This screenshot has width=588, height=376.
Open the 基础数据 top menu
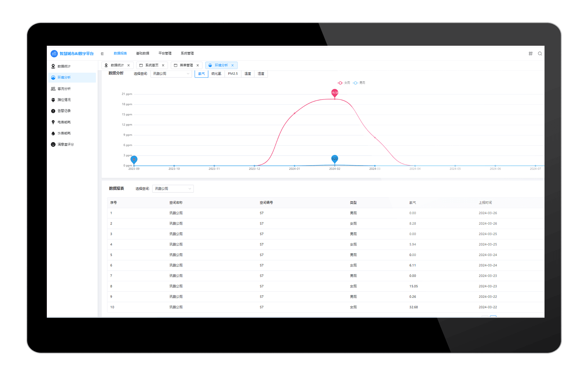(x=143, y=53)
